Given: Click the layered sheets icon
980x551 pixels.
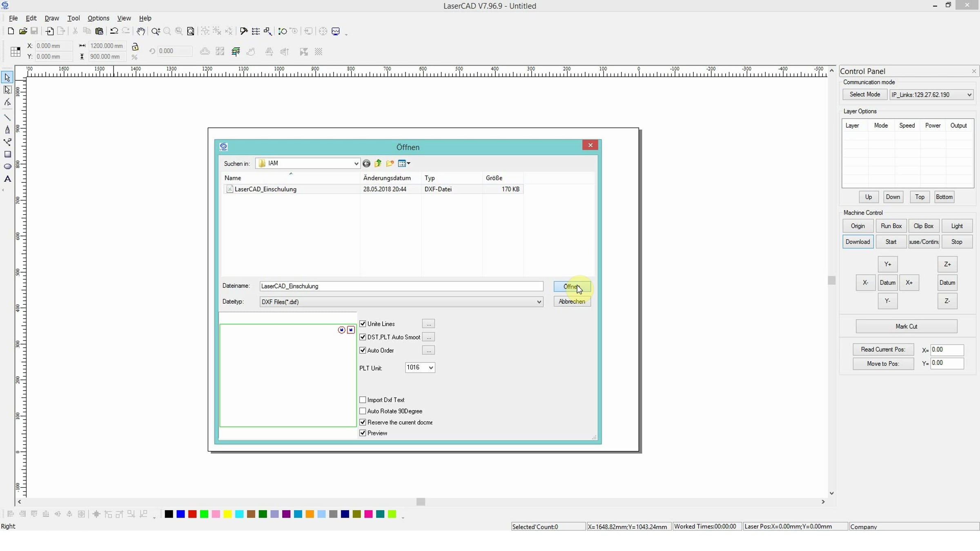Looking at the screenshot, I should 236,51.
